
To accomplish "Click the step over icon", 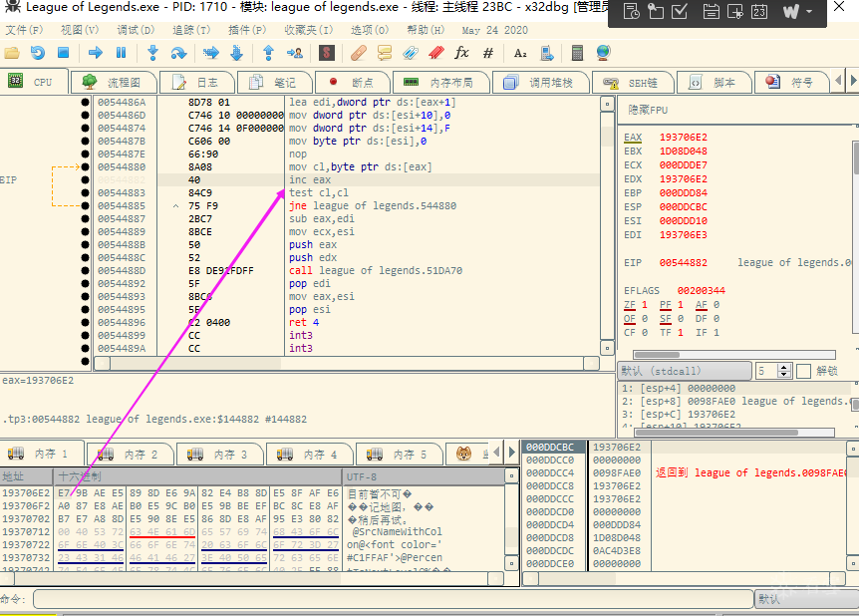I will (179, 53).
